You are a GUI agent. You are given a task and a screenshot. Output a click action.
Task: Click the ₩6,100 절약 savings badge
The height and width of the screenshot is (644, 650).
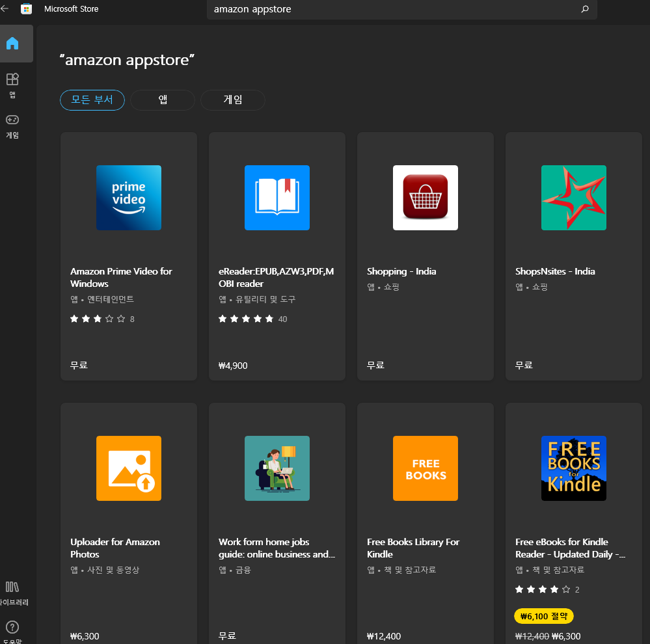[544, 616]
